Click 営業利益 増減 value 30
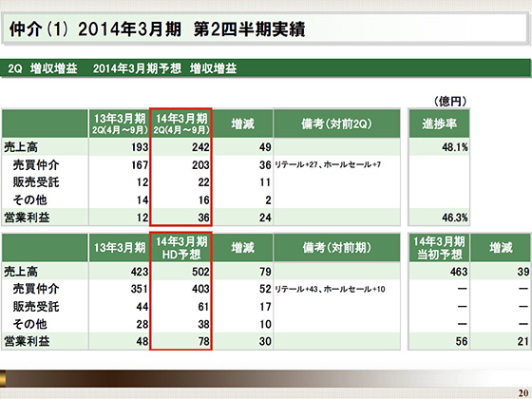Screen dimensions: 532x399 pos(265,341)
